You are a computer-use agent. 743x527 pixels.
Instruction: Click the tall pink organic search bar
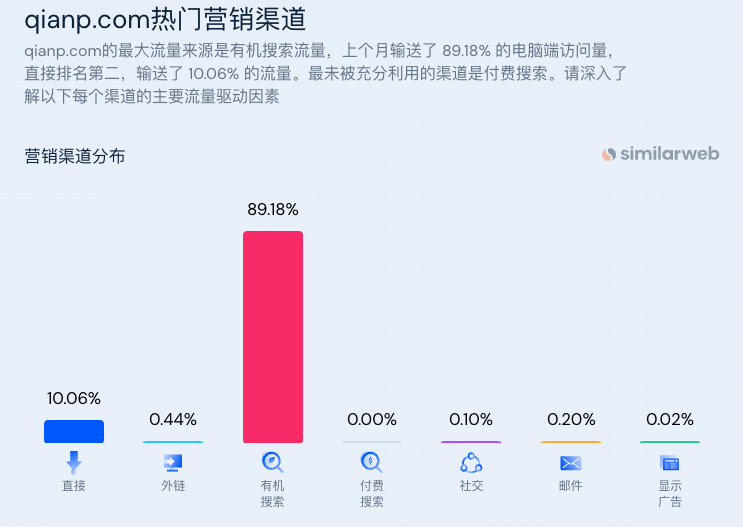click(273, 336)
